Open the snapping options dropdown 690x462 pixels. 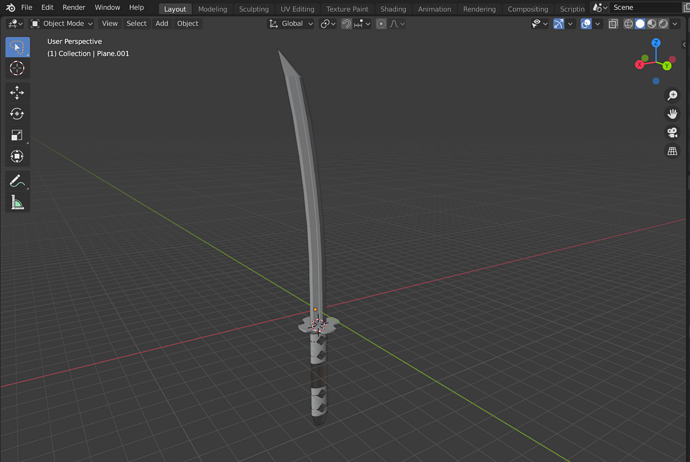click(362, 24)
